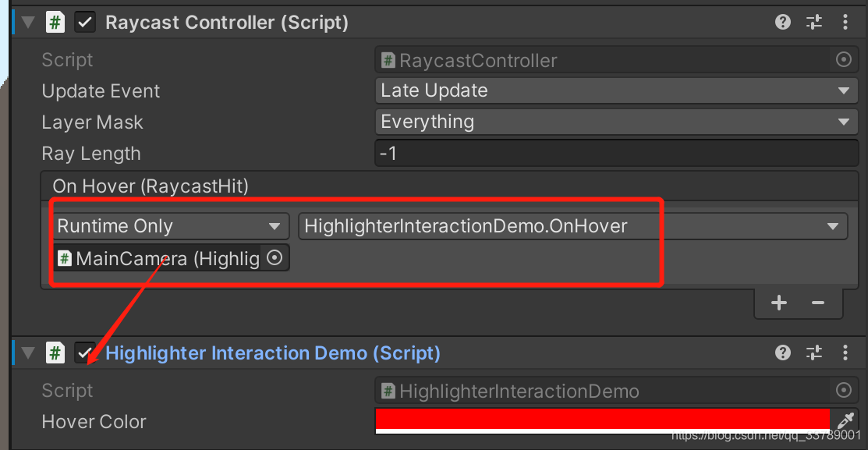Open the Runtime Only dropdown
This screenshot has height=450, width=868.
pos(170,225)
